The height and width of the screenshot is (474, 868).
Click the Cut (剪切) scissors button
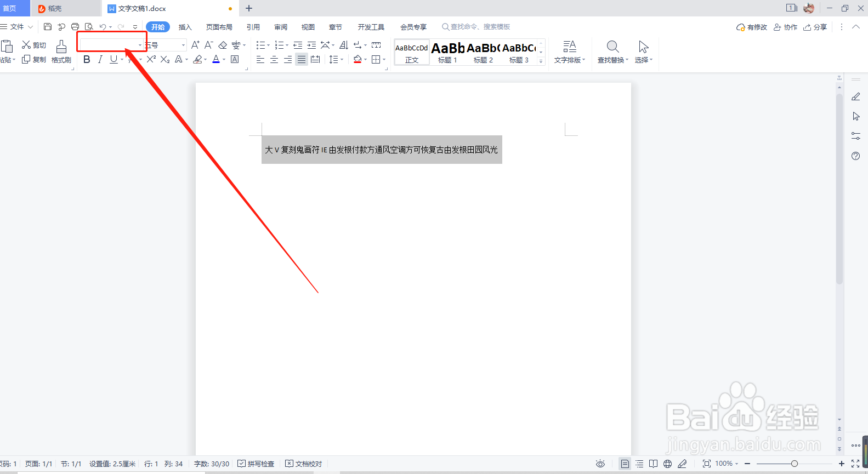(34, 45)
